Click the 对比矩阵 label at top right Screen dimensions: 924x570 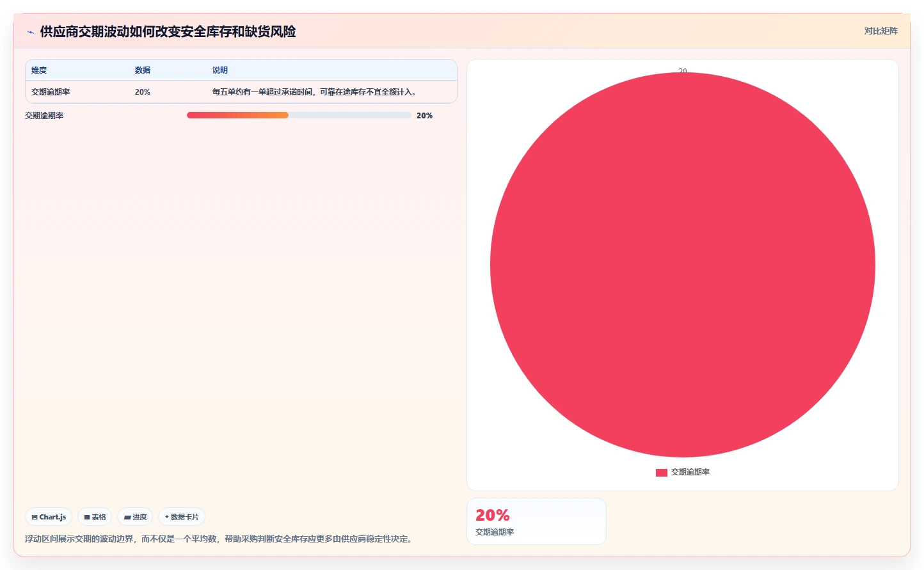(x=880, y=31)
